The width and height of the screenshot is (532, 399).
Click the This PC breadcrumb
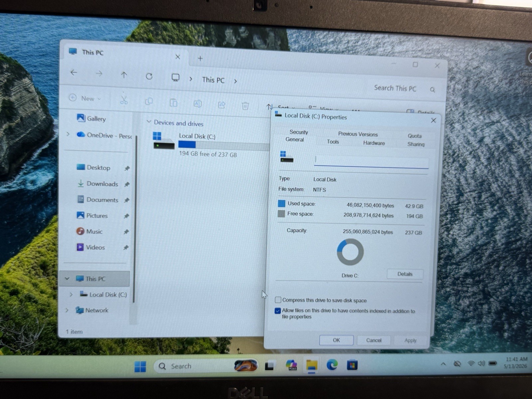point(213,80)
